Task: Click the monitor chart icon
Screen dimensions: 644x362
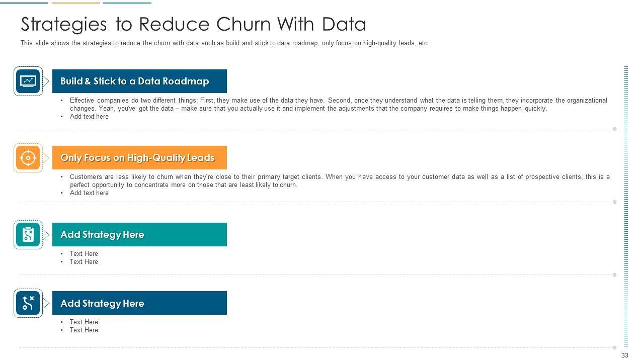Action: point(28,81)
